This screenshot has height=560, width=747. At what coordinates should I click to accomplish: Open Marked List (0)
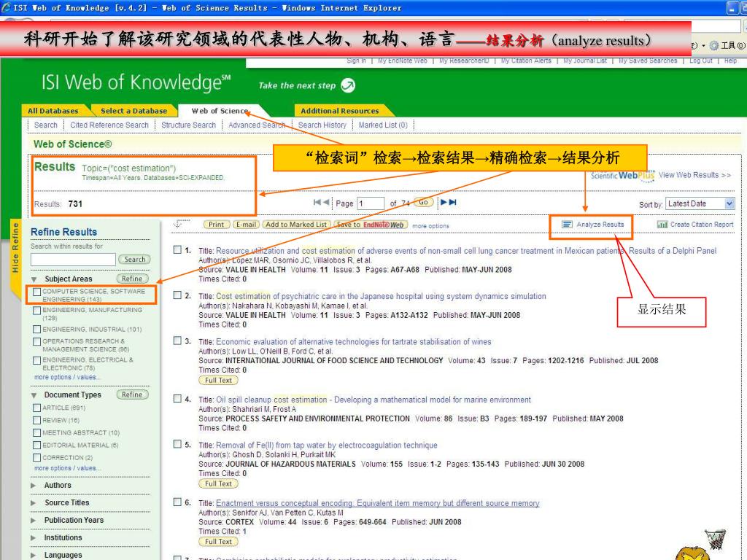click(383, 125)
